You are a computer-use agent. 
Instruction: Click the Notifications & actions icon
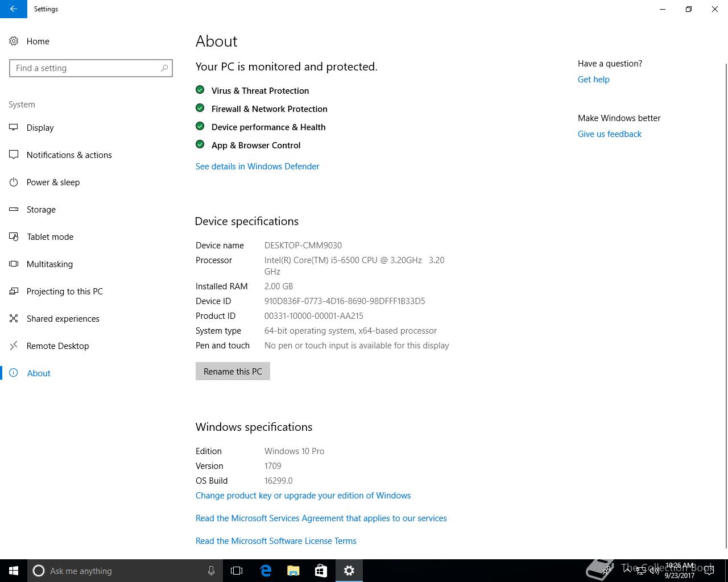coord(14,155)
